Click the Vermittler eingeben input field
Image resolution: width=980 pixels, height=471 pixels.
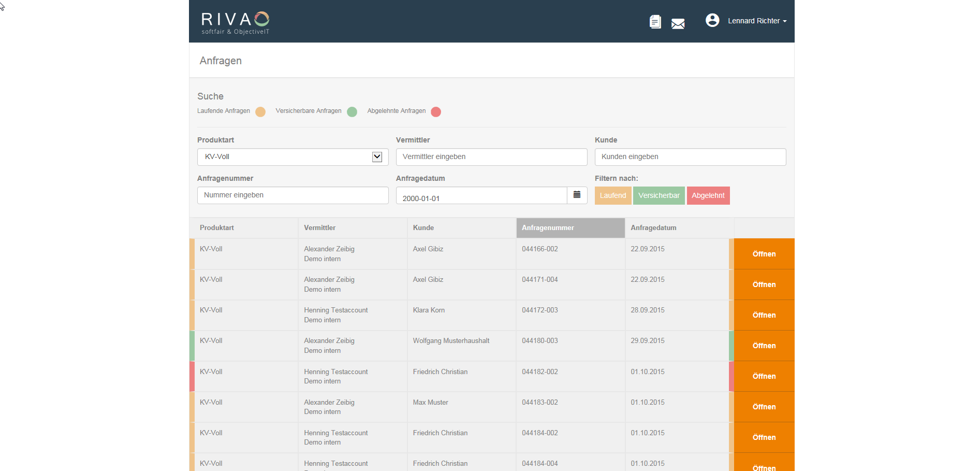tap(491, 157)
